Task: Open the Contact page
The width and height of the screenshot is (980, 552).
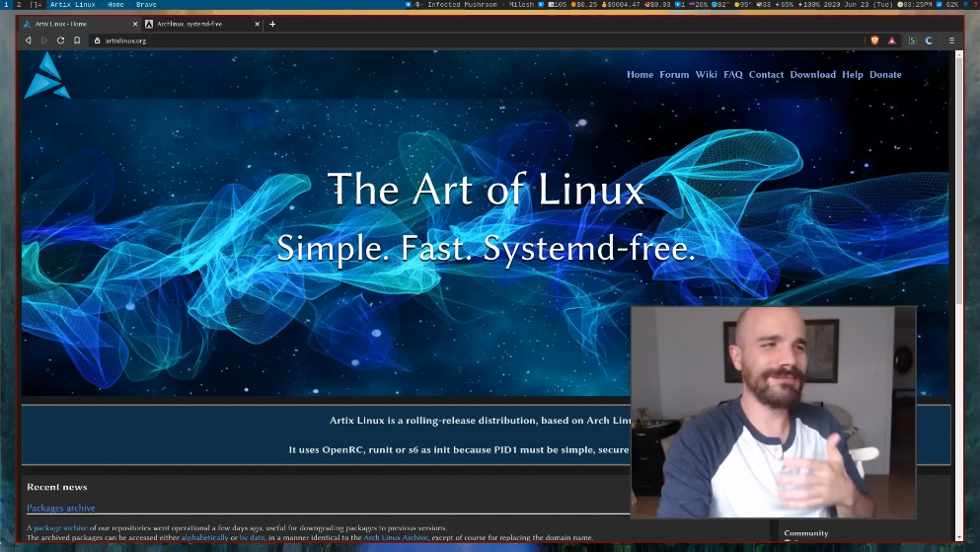Action: pos(766,74)
